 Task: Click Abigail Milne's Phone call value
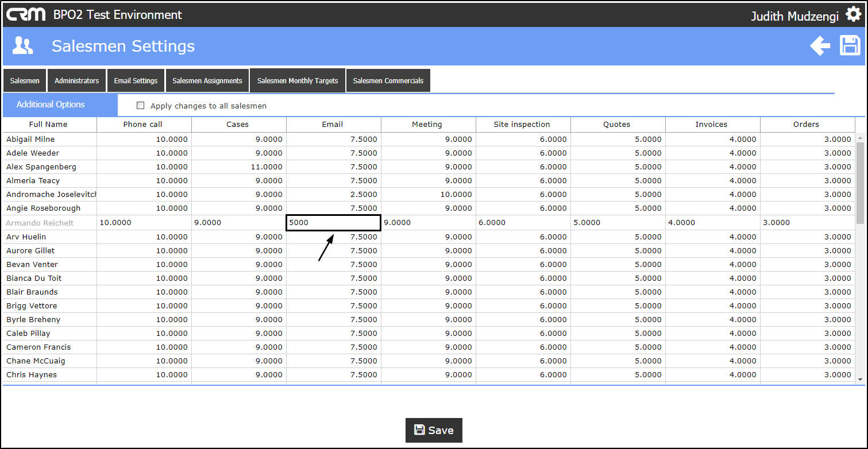click(x=172, y=140)
